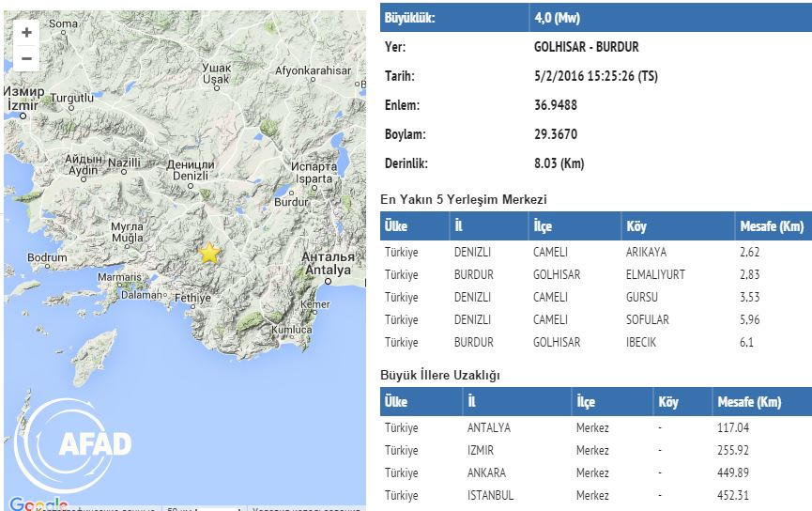Click İl header in the major cities table
812x511 pixels.
click(x=472, y=402)
